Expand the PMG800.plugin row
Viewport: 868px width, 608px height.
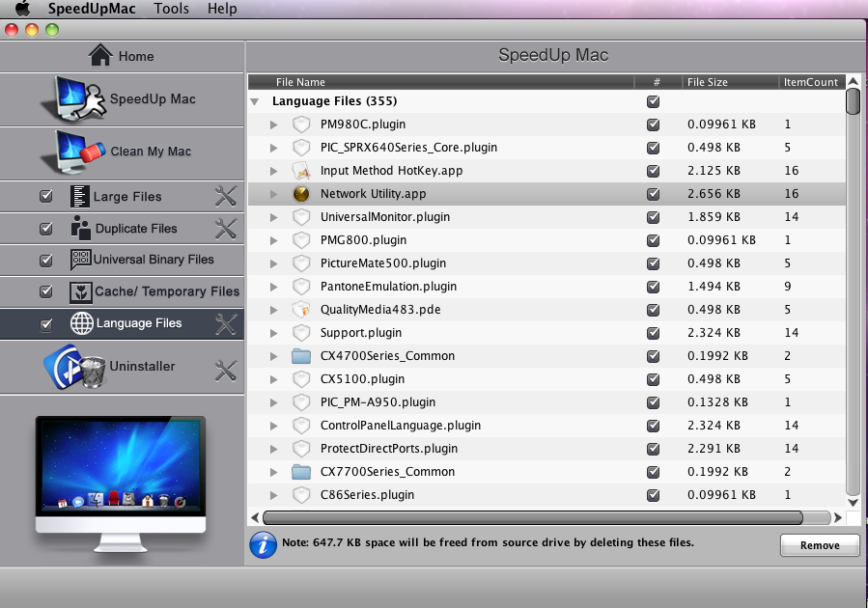click(x=273, y=240)
